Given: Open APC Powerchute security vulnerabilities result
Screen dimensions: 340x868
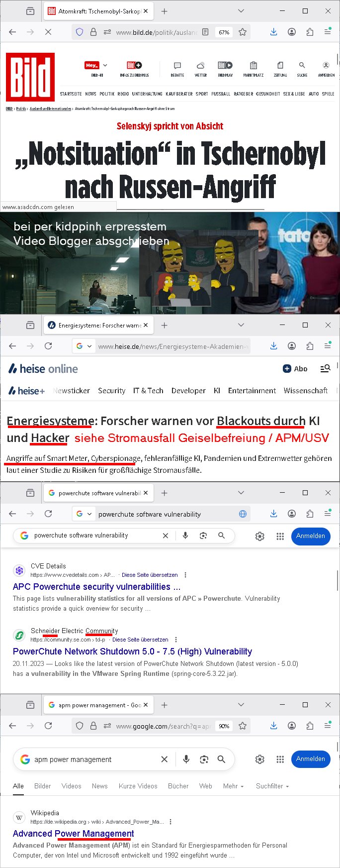Looking at the screenshot, I should (x=96, y=587).
